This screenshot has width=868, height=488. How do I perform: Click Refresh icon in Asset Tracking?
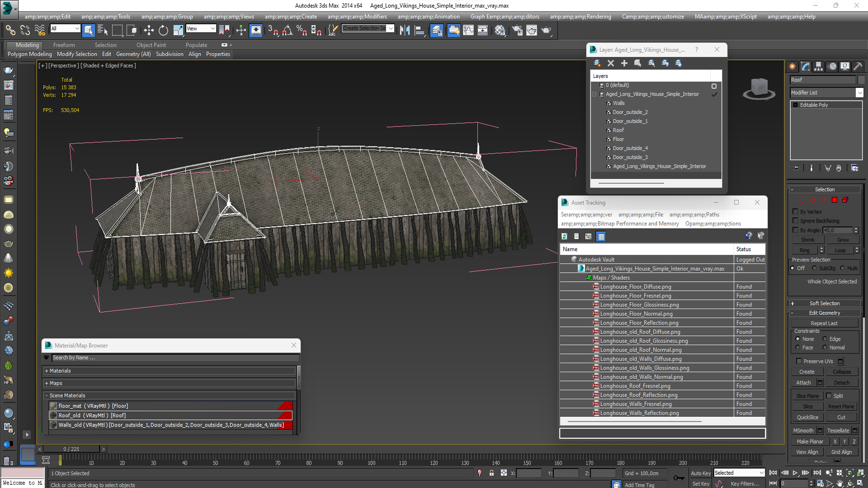[x=565, y=236]
